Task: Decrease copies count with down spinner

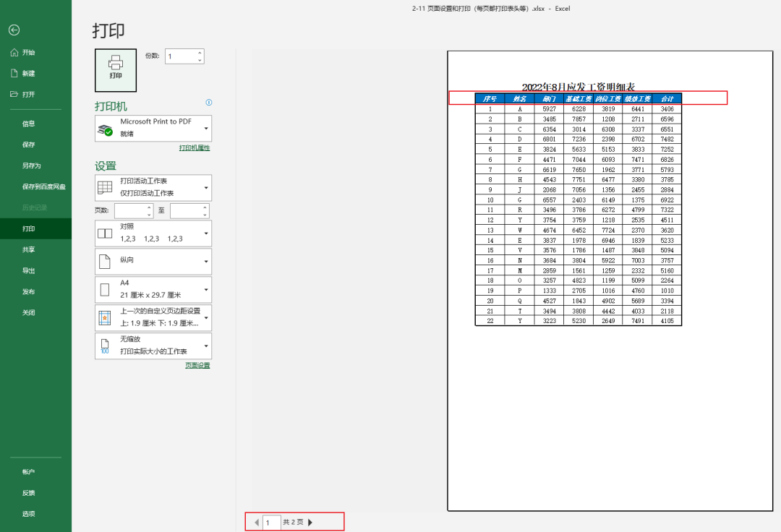Action: click(200, 60)
